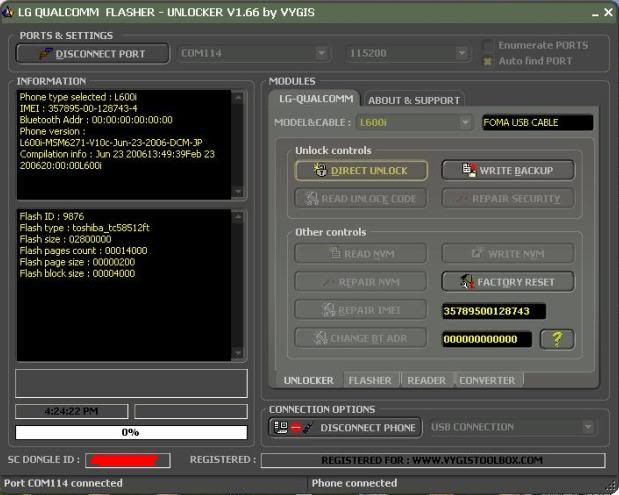Click the 'IMEI : 357895-00-128743-4' line

pyautogui.click(x=78, y=109)
